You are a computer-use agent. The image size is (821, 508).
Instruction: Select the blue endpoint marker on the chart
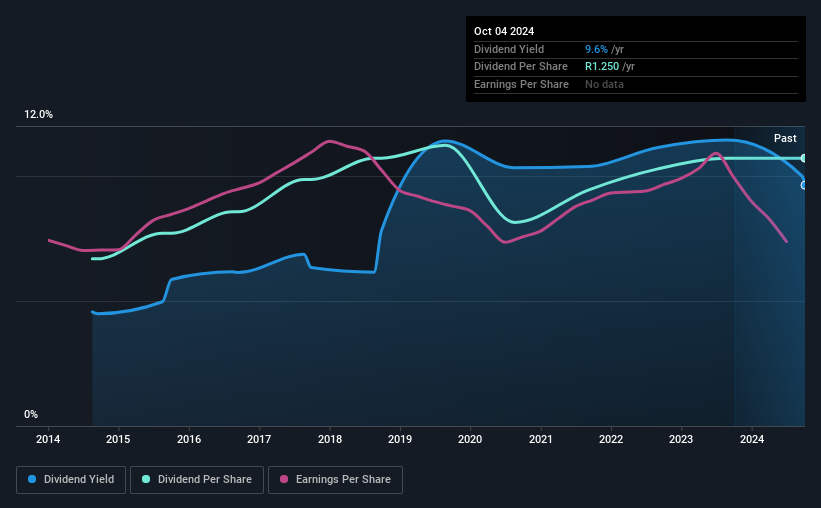click(x=804, y=185)
